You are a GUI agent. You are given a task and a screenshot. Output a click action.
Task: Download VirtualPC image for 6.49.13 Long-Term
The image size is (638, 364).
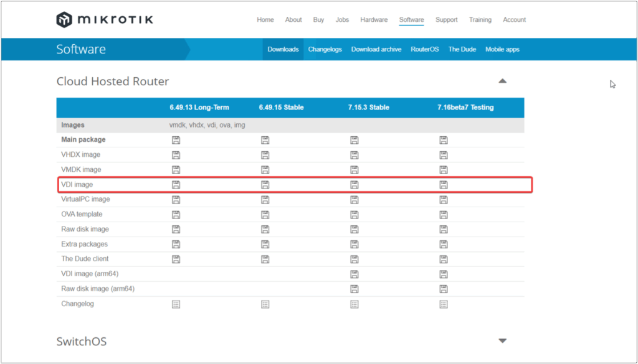pos(176,200)
